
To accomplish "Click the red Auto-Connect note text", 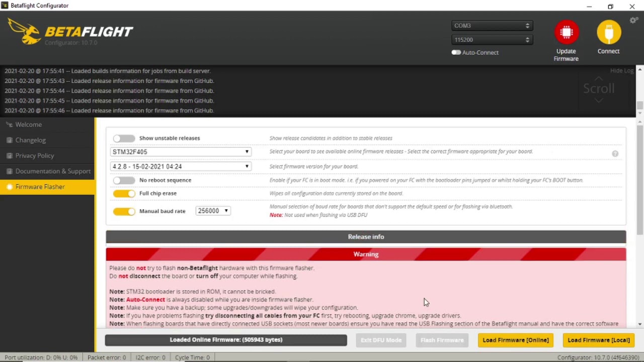I will (x=145, y=300).
